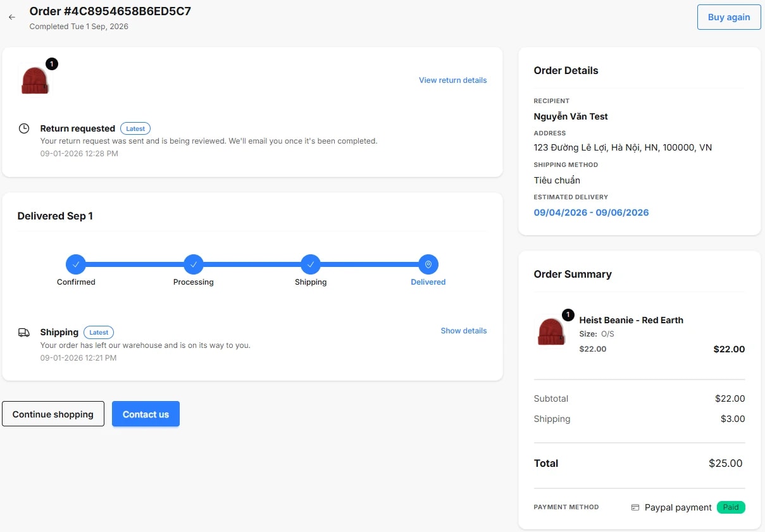Click the Latest badge next to Shipping status
765x532 pixels.
[x=99, y=332]
